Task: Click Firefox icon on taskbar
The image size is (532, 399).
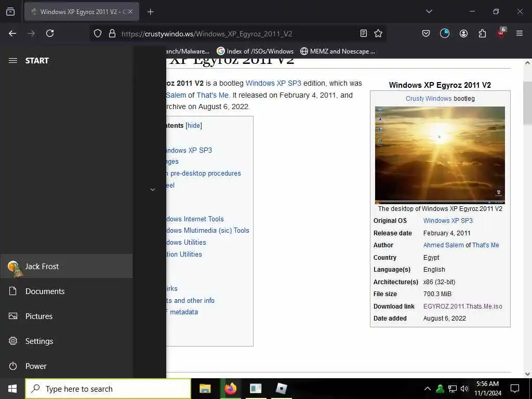Action: pos(230,389)
